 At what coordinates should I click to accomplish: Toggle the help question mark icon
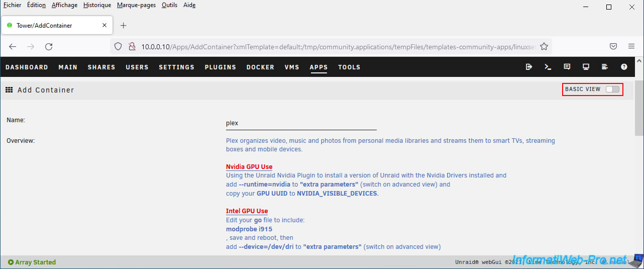coord(624,67)
